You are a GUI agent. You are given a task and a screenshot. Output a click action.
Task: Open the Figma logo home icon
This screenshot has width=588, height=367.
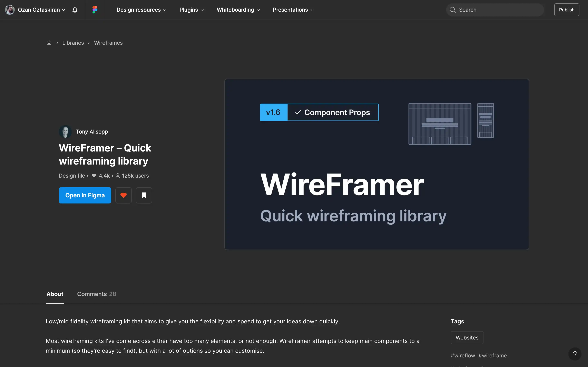click(x=95, y=10)
